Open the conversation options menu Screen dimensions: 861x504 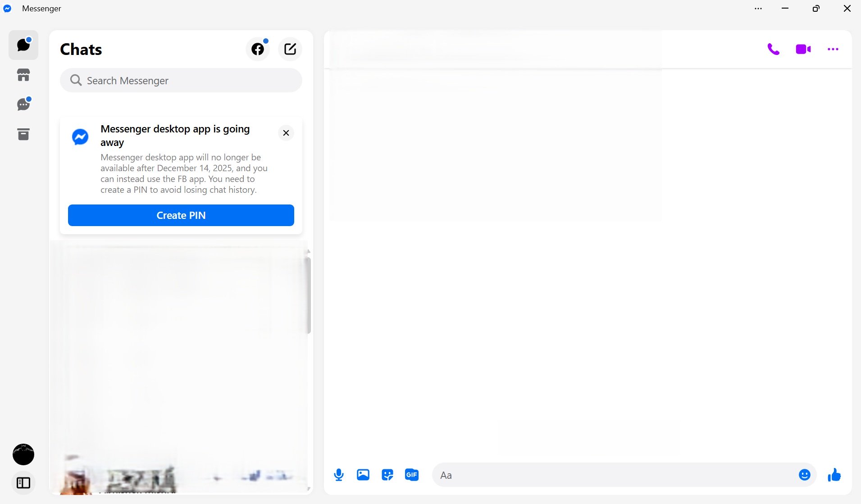pos(833,49)
